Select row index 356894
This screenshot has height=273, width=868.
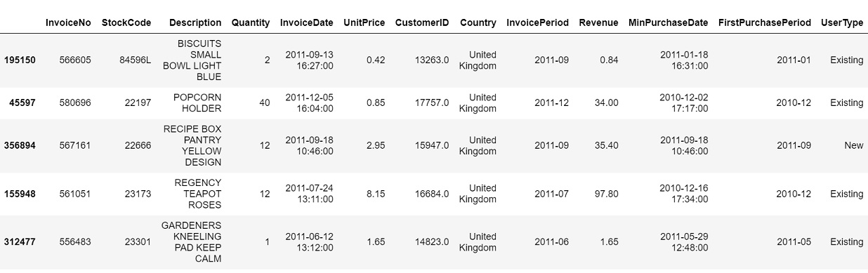[20, 145]
